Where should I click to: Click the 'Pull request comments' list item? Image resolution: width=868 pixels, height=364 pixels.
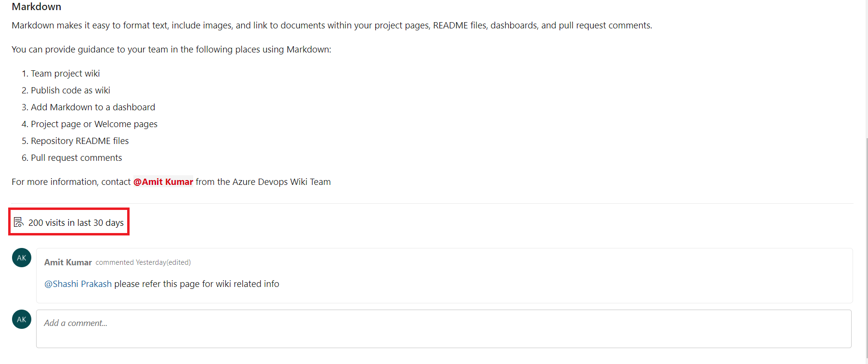tap(77, 157)
